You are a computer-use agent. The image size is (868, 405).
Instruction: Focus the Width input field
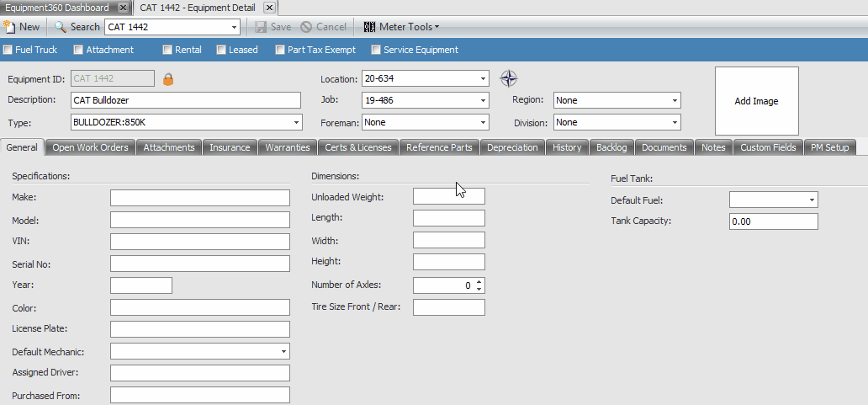tap(449, 240)
